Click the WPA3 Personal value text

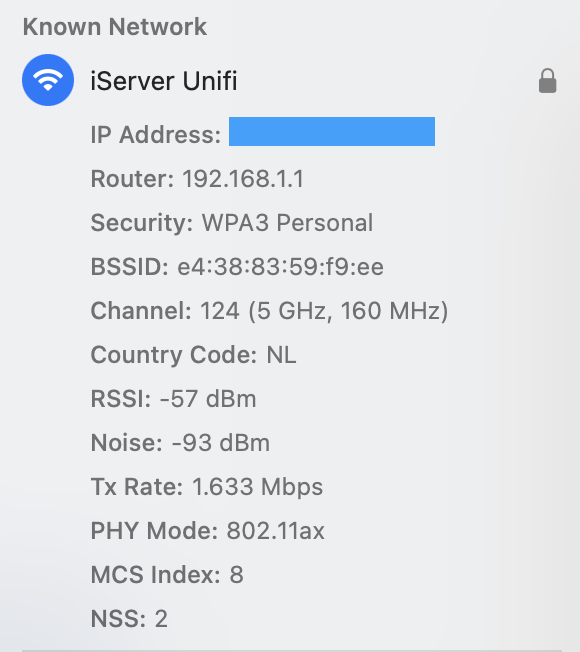(287, 223)
